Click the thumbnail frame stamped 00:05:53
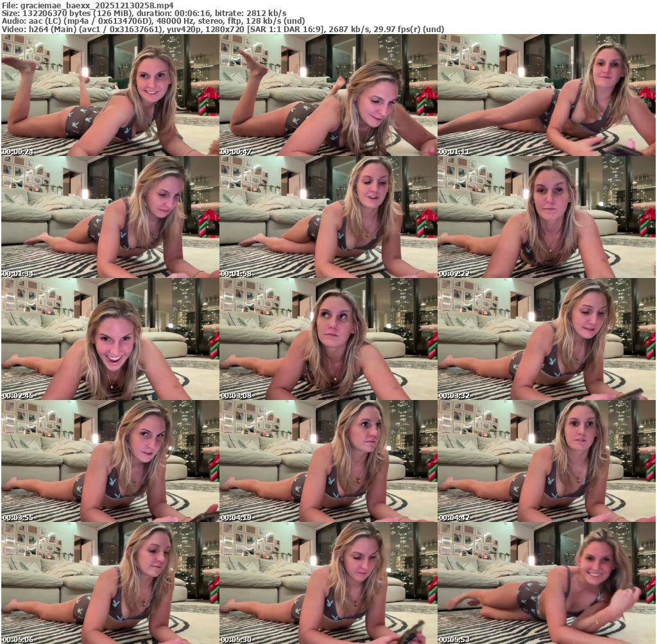657x644 pixels. click(547, 583)
